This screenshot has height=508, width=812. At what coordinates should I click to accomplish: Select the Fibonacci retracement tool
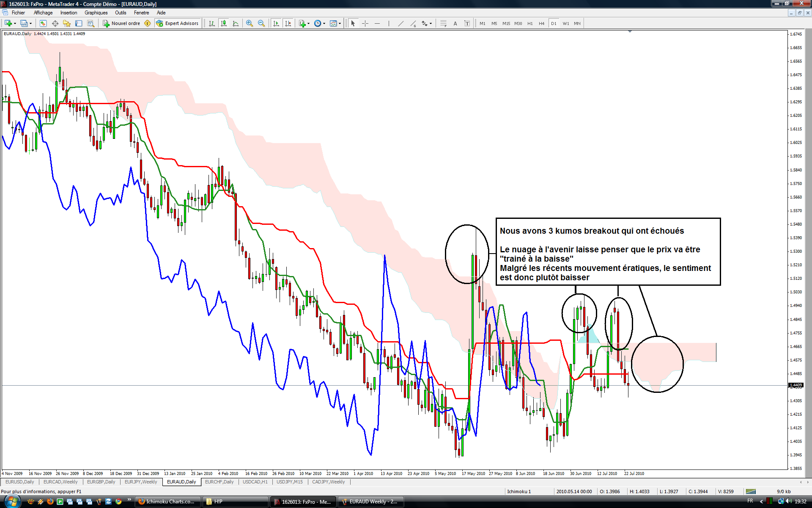point(443,23)
